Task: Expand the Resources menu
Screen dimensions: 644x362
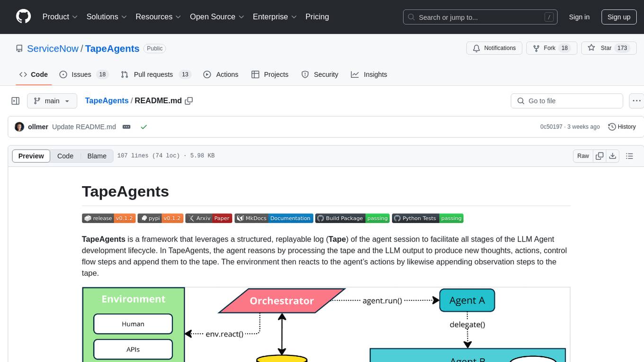Action: tap(158, 17)
